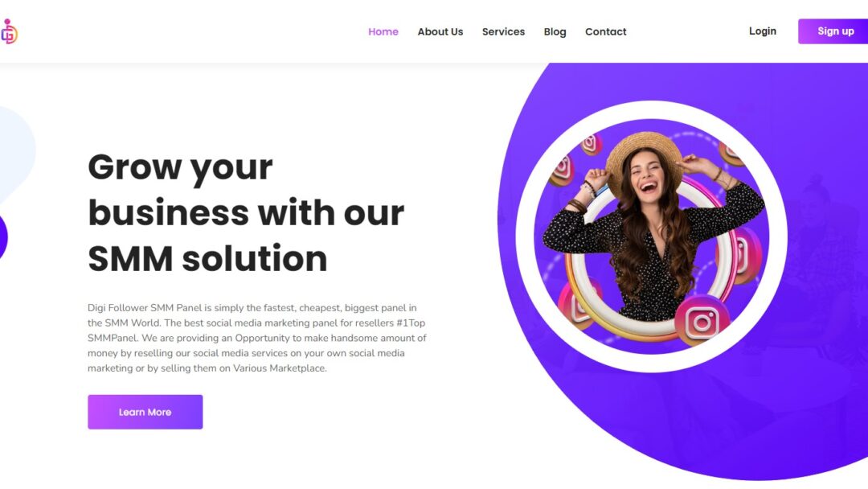Image resolution: width=868 pixels, height=489 pixels.
Task: Click the purple half-circle at the left edge
Action: click(2, 236)
